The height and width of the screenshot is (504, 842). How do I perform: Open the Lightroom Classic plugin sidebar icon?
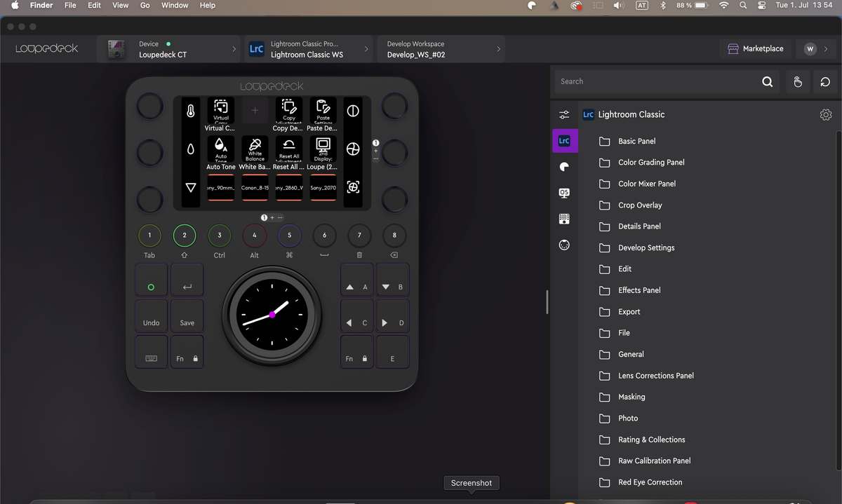point(564,141)
